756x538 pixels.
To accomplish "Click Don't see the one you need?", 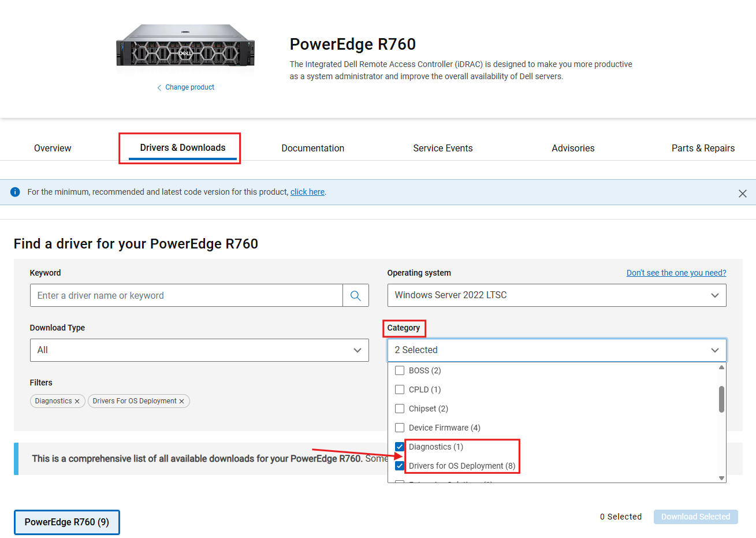I will (x=676, y=272).
